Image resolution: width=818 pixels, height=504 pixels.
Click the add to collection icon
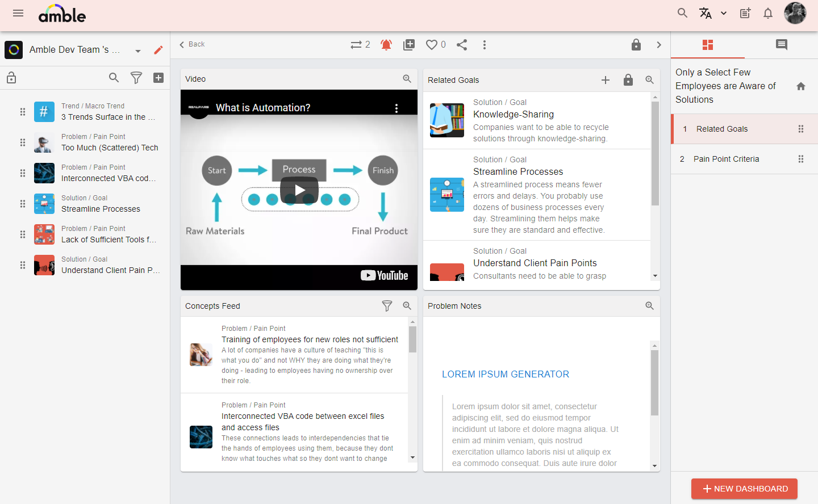click(x=409, y=45)
